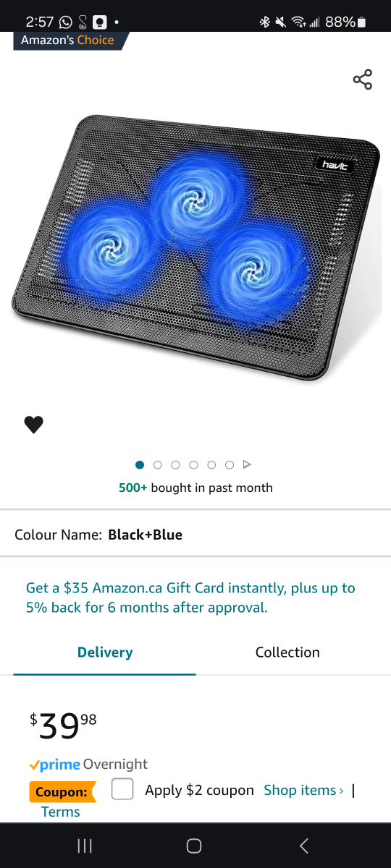Select second image carousel dot
This screenshot has width=391, height=868.
158,464
